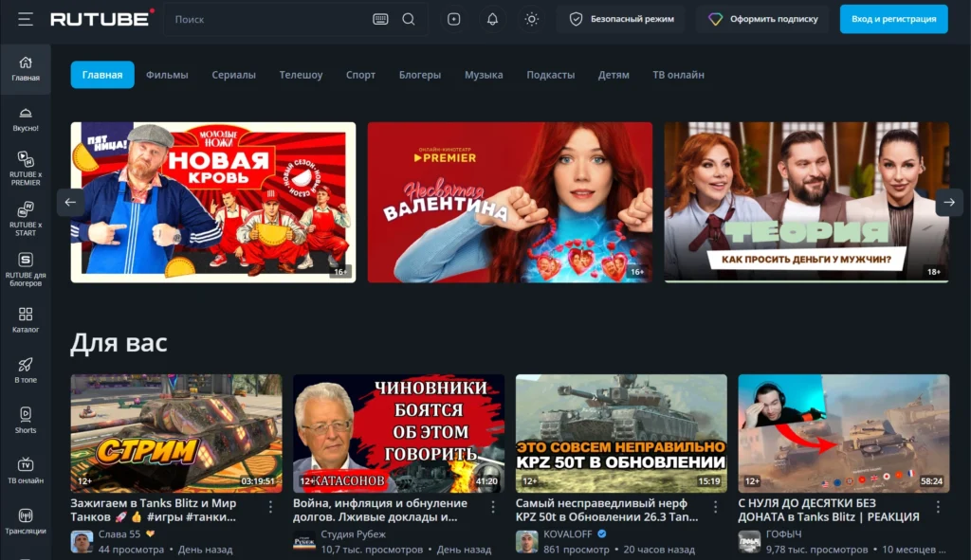971x560 pixels.
Task: Toggle the light theme sun icon
Action: point(531,18)
